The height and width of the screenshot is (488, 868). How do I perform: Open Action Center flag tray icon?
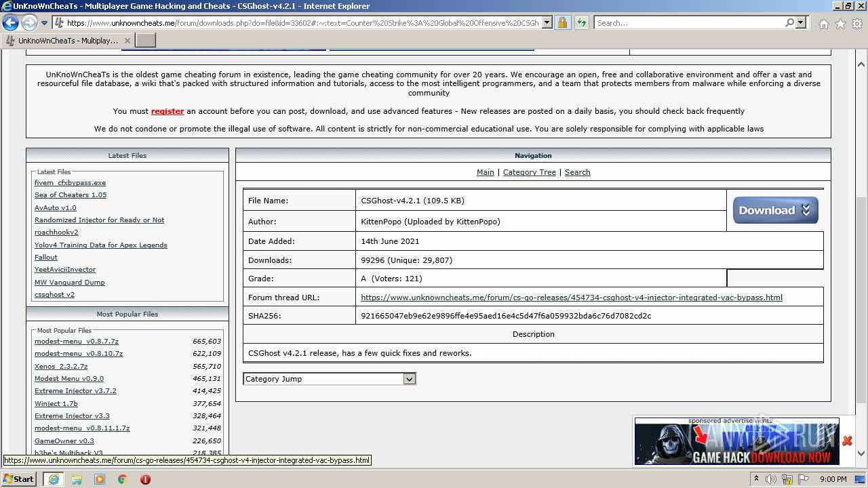[x=804, y=479]
